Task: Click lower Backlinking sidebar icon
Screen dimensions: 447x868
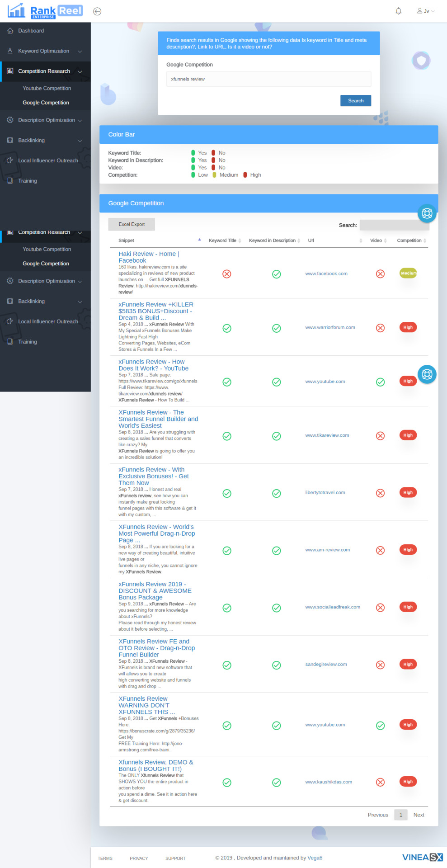Action: tap(10, 301)
